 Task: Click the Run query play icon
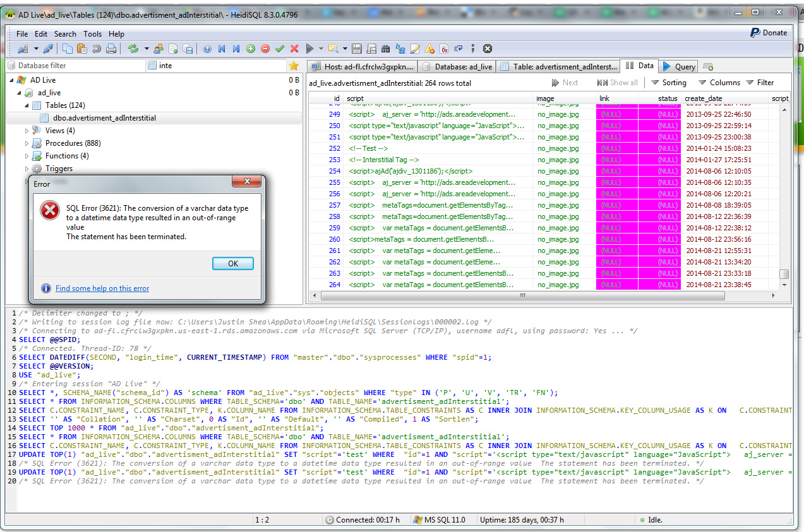click(x=309, y=49)
